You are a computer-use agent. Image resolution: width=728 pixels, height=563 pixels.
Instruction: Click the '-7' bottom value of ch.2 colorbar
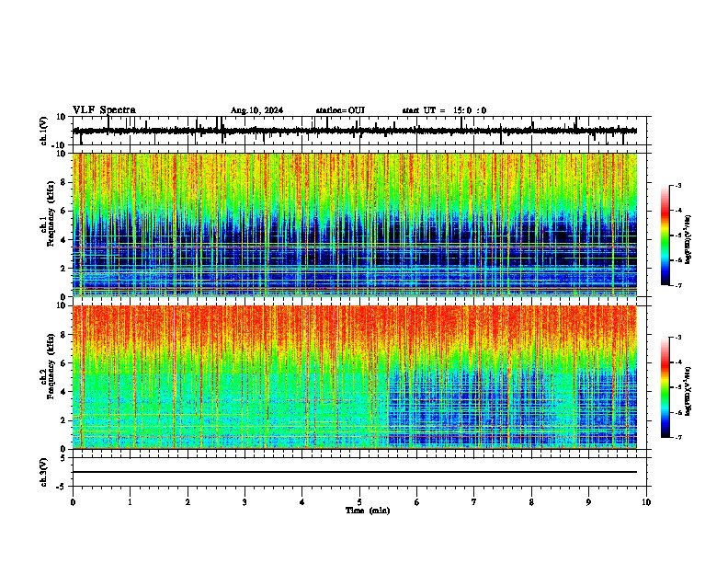(677, 437)
